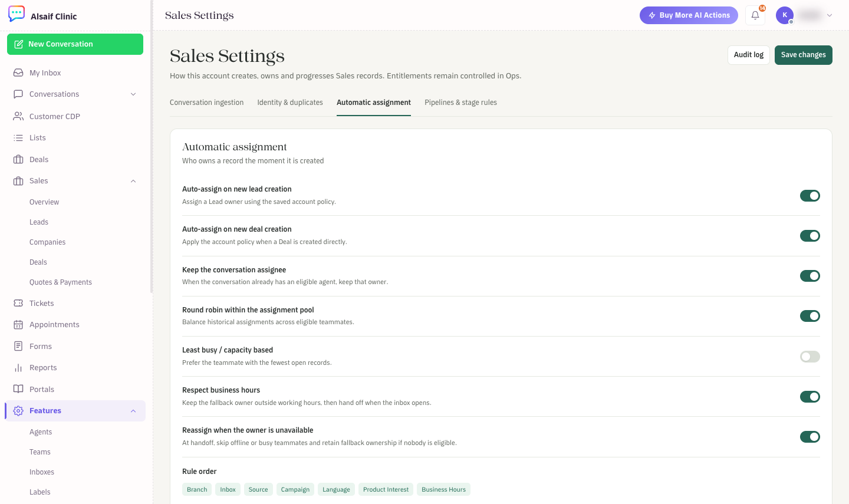This screenshot has width=849, height=504.
Task: Toggle Respect business hours switch
Action: point(810,397)
